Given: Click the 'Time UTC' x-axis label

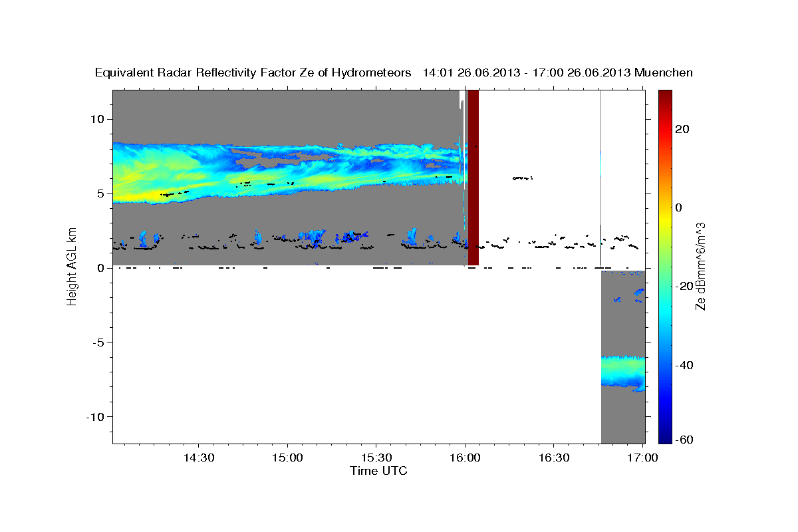Looking at the screenshot, I should click(378, 471).
